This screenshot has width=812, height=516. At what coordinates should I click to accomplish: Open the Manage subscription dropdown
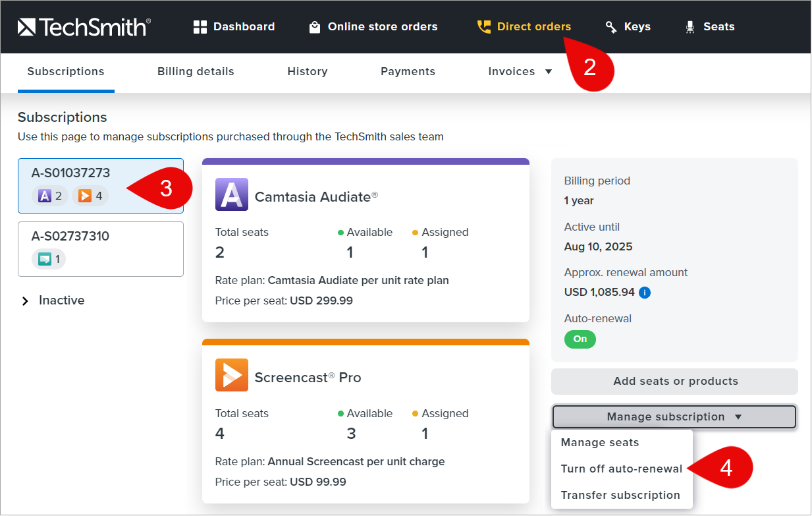pyautogui.click(x=674, y=416)
